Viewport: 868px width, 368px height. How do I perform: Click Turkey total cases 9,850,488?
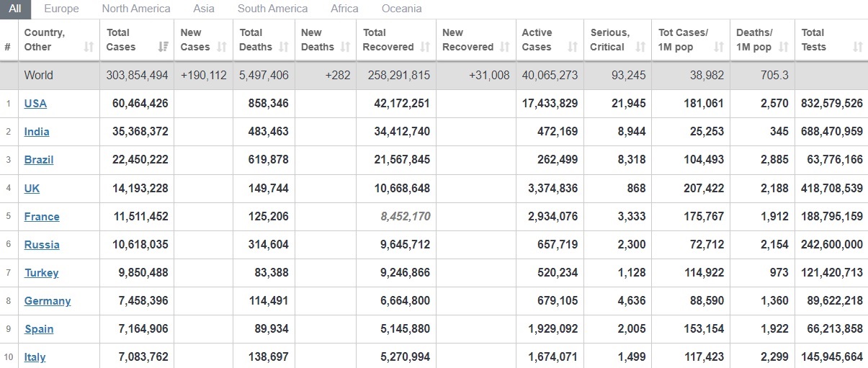(x=143, y=272)
